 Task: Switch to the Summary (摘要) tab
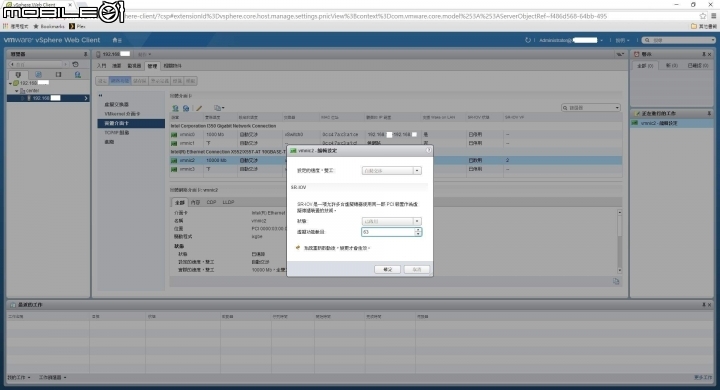tap(117, 66)
